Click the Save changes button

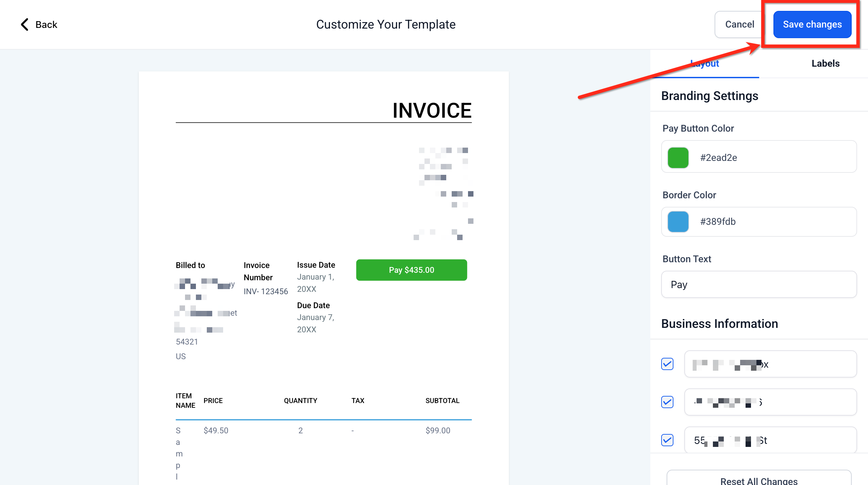coord(812,24)
